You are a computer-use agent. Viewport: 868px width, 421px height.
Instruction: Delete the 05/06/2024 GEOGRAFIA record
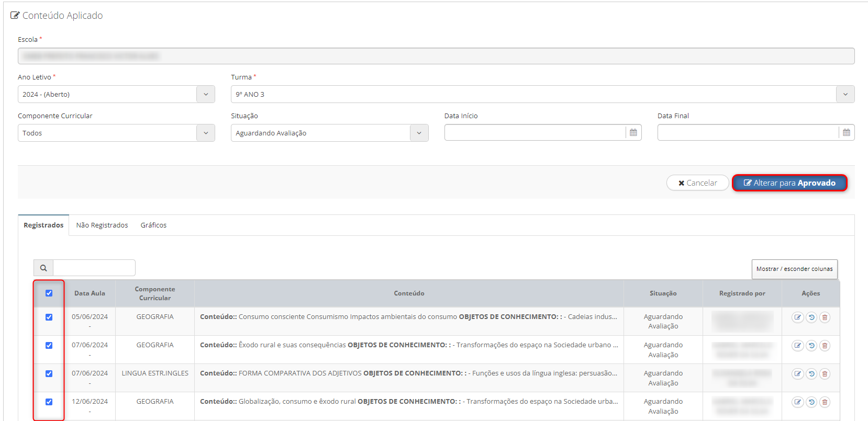(825, 317)
